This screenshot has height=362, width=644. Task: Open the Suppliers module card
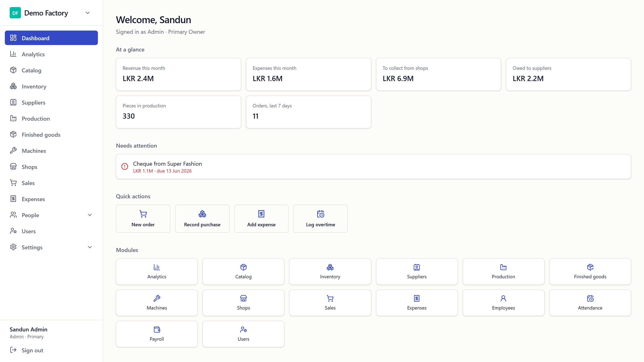click(417, 271)
